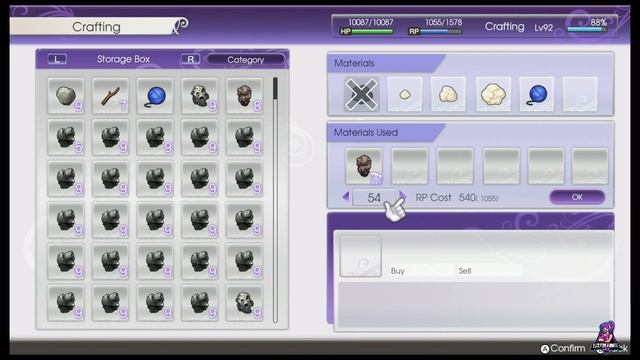Pick the silver ore in the bottom row
The image size is (640, 360).
(x=244, y=303)
